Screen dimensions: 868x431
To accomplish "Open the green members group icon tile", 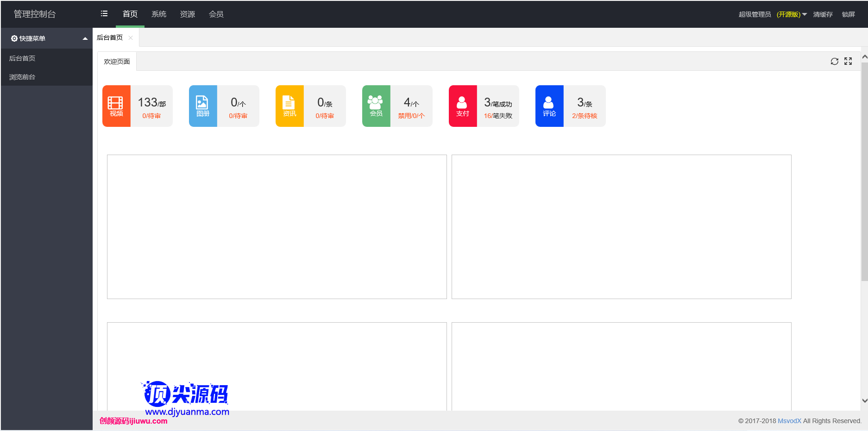I will (376, 106).
